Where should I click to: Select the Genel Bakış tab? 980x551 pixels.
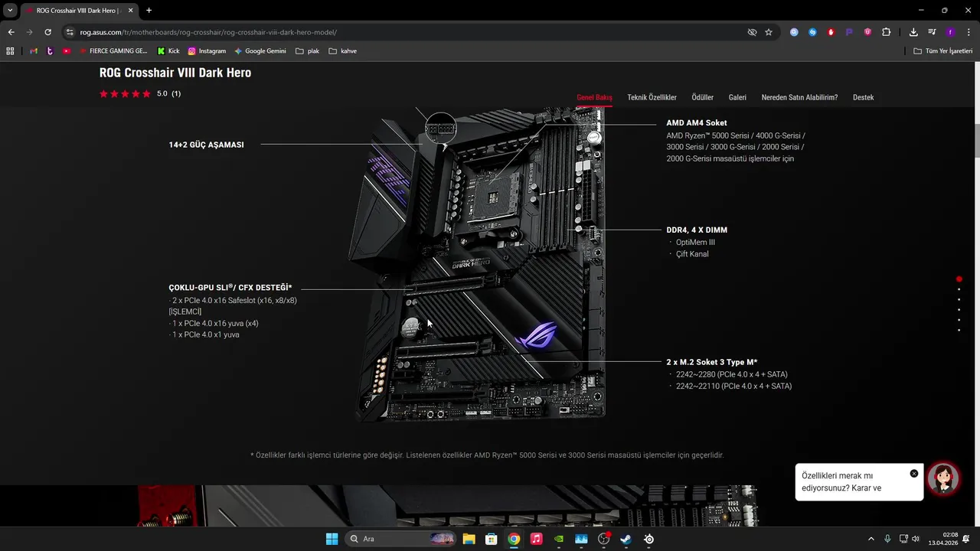594,97
